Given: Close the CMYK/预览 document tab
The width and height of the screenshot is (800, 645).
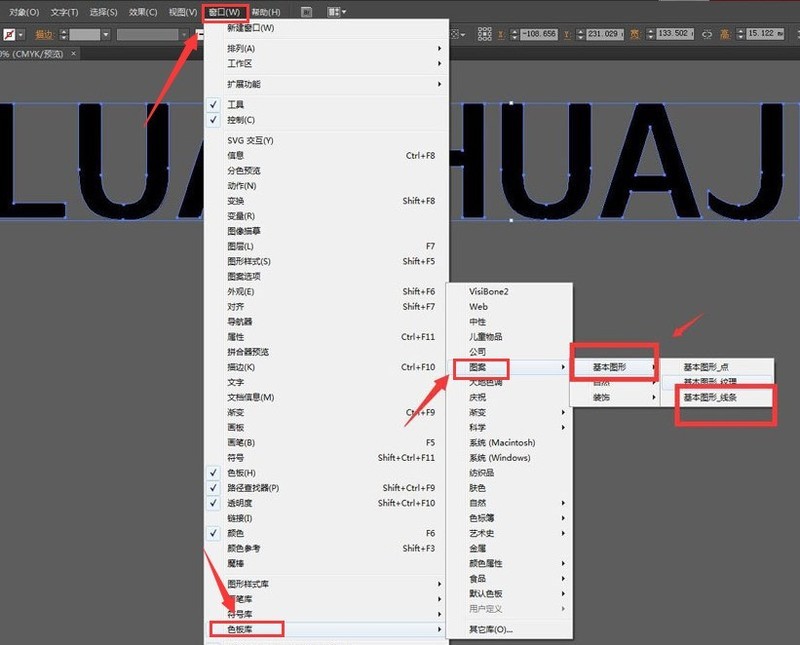Looking at the screenshot, I should coord(74,53).
